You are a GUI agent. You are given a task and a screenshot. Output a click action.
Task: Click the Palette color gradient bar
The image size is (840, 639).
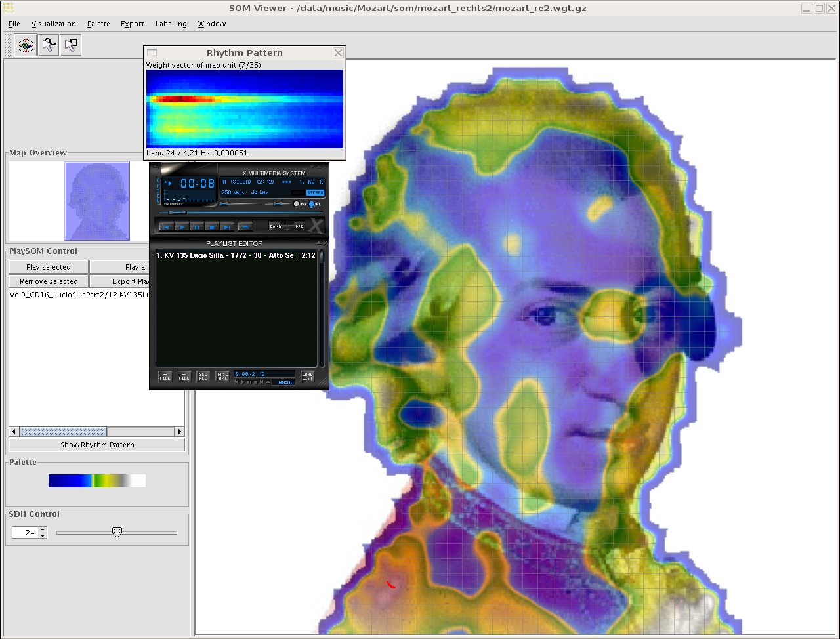(97, 481)
